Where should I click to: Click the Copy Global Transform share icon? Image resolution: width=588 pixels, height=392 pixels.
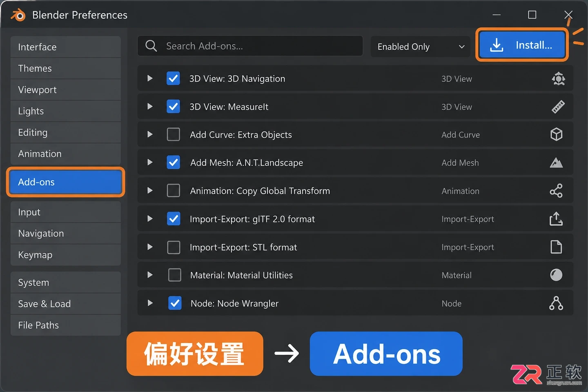pyautogui.click(x=556, y=191)
